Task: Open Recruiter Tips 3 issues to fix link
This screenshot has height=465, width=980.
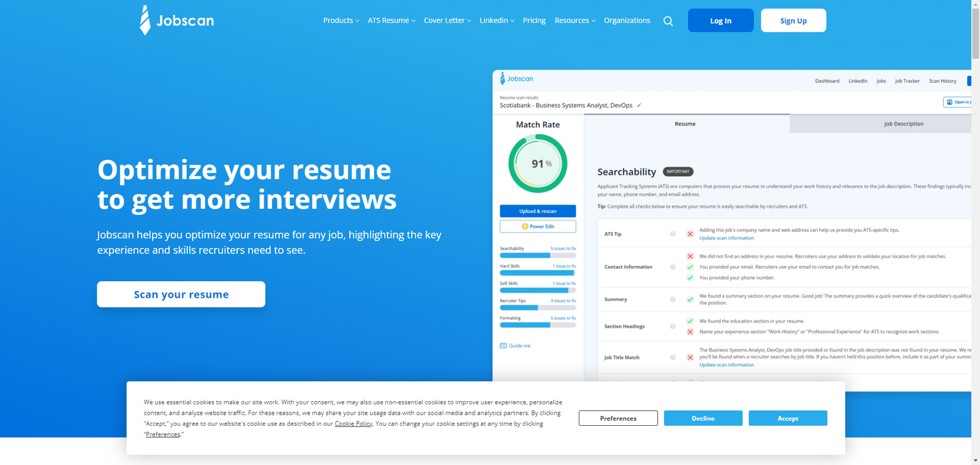Action: pos(563,301)
